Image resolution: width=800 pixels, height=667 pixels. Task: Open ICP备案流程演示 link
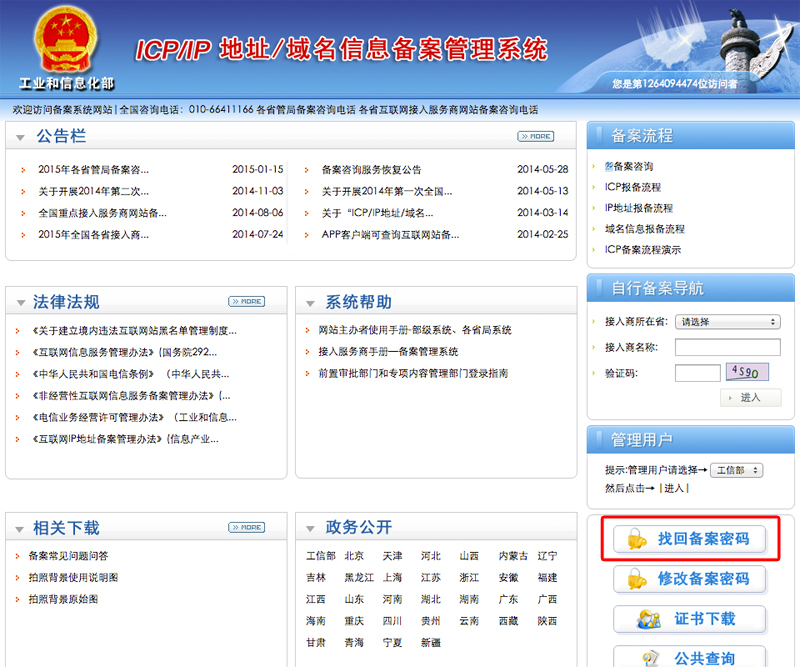coord(643,250)
